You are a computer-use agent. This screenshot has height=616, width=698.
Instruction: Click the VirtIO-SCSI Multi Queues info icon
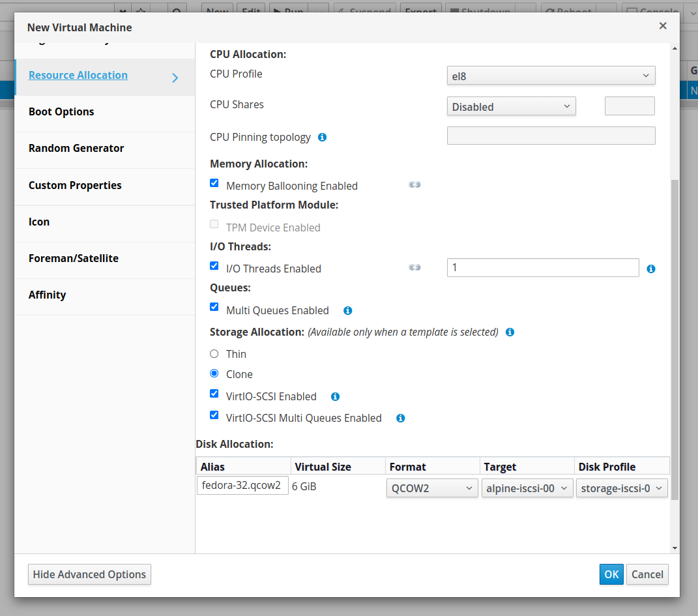click(400, 418)
